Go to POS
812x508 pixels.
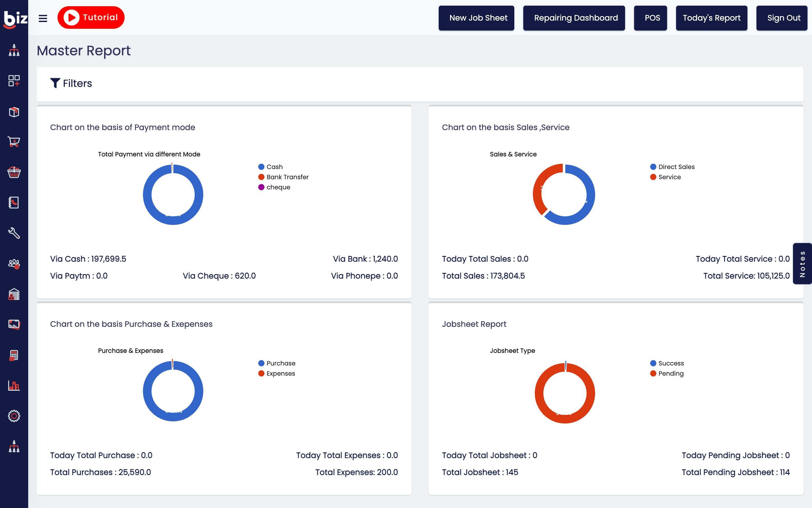650,18
